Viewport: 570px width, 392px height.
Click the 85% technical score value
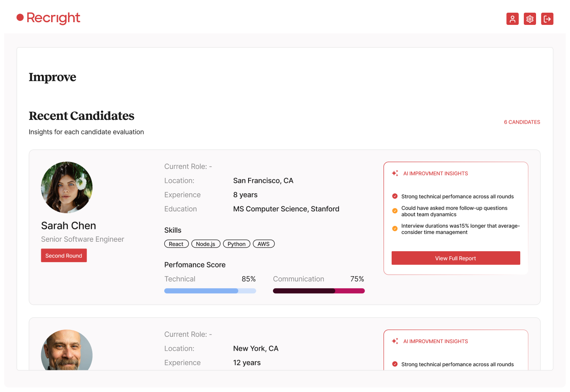point(249,279)
